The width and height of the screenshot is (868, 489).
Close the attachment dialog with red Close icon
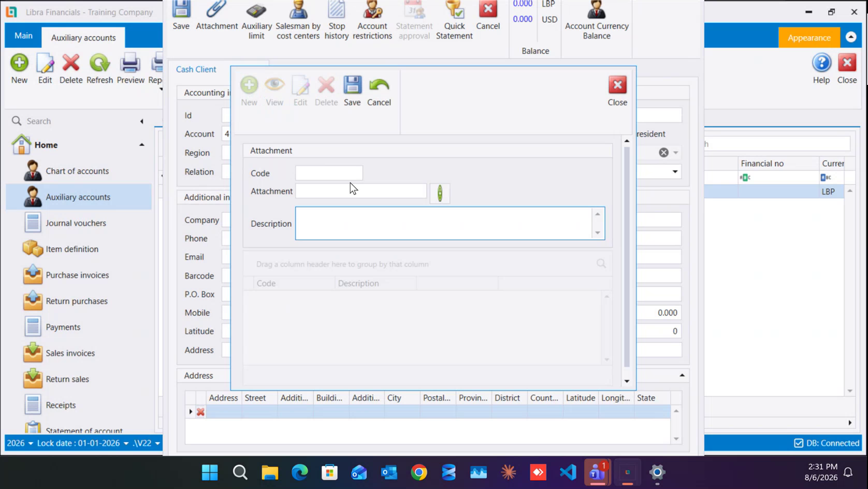point(617,91)
